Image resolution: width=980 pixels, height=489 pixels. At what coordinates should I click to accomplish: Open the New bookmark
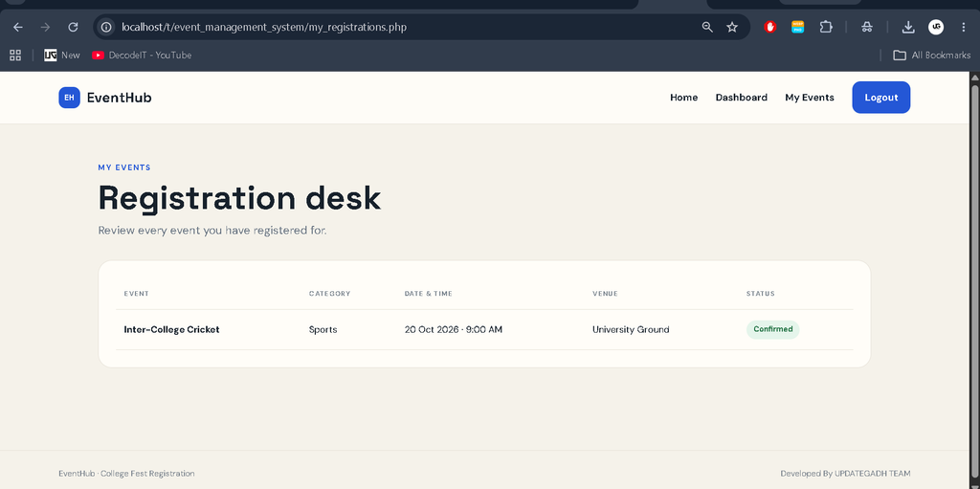point(62,56)
